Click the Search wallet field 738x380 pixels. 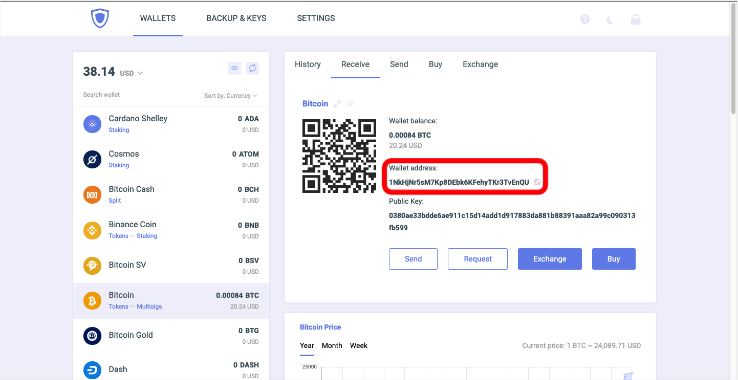pos(101,95)
